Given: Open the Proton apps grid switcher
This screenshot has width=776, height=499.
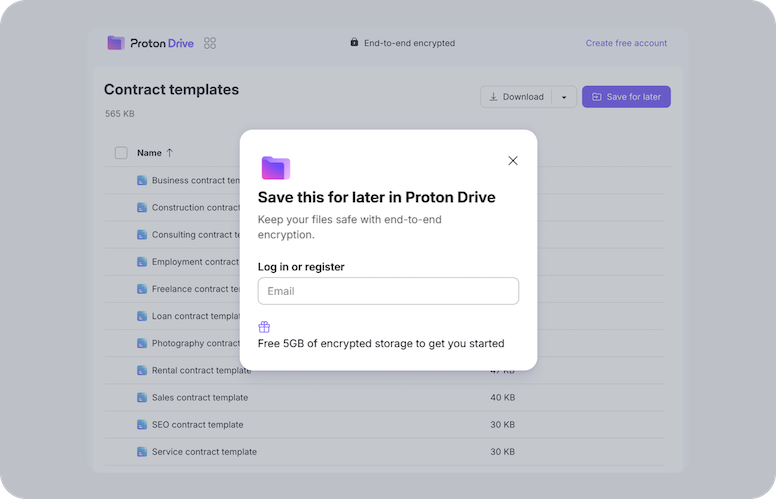Looking at the screenshot, I should click(x=210, y=43).
